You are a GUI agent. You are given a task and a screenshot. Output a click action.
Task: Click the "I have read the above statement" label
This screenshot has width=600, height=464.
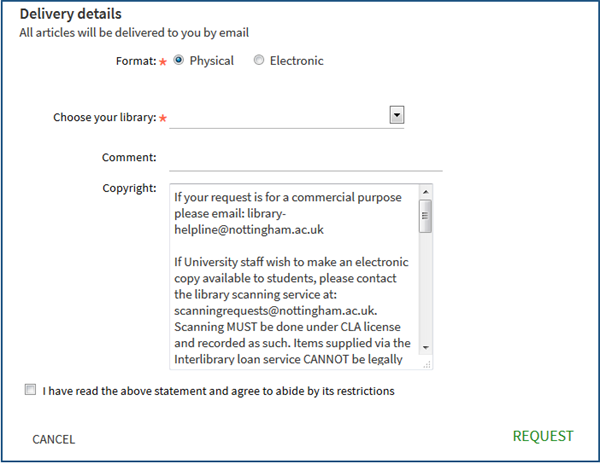pos(219,391)
